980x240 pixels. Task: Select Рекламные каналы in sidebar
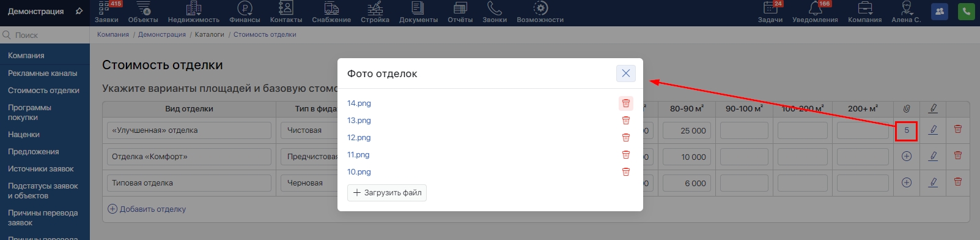(43, 73)
